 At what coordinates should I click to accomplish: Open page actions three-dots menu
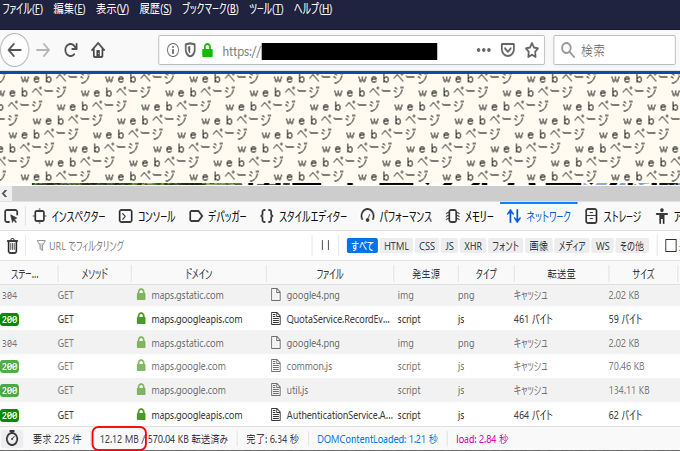pos(484,50)
